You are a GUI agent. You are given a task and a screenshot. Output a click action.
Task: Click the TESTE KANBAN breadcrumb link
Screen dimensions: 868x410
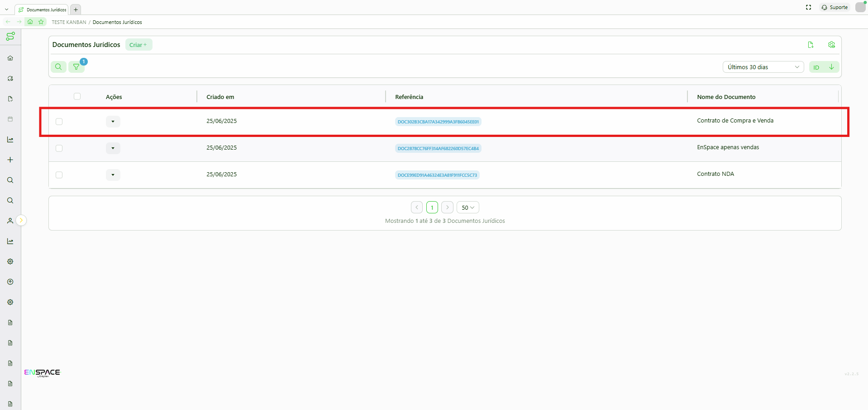[69, 22]
